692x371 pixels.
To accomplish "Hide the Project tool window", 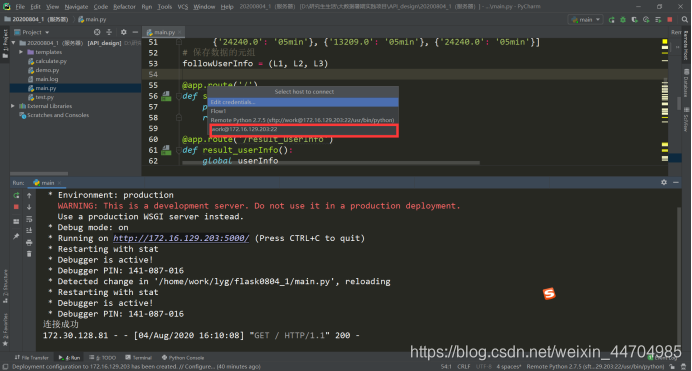I will (x=135, y=32).
